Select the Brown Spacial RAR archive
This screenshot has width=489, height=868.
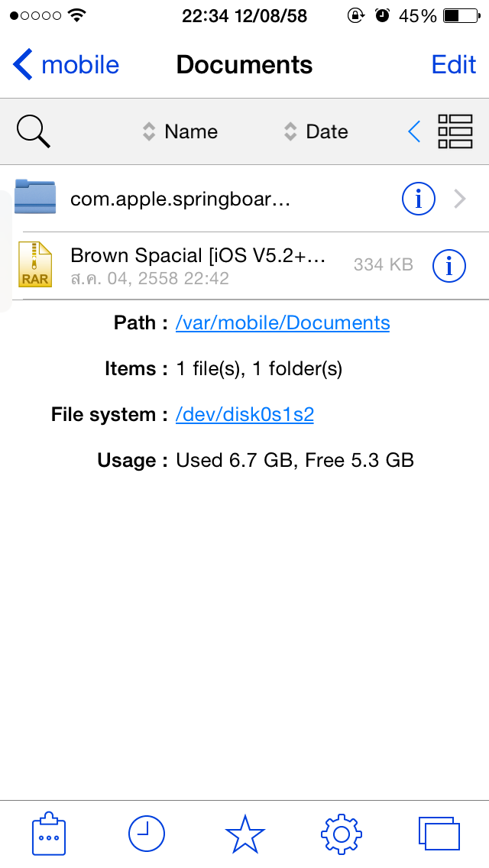199,265
